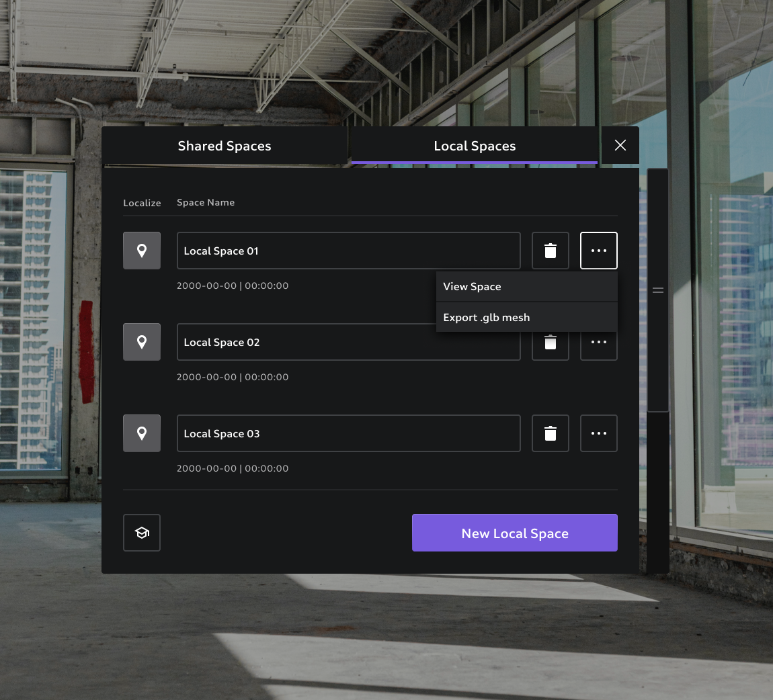Click the trash icon next to Local Space 02 field
This screenshot has width=773, height=700.
[x=550, y=342]
